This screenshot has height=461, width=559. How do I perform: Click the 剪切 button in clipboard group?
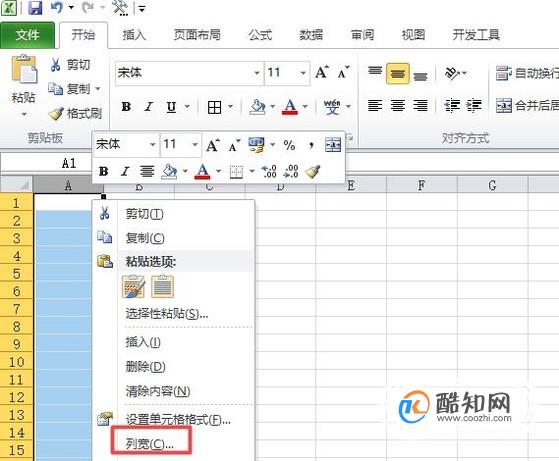(70, 65)
